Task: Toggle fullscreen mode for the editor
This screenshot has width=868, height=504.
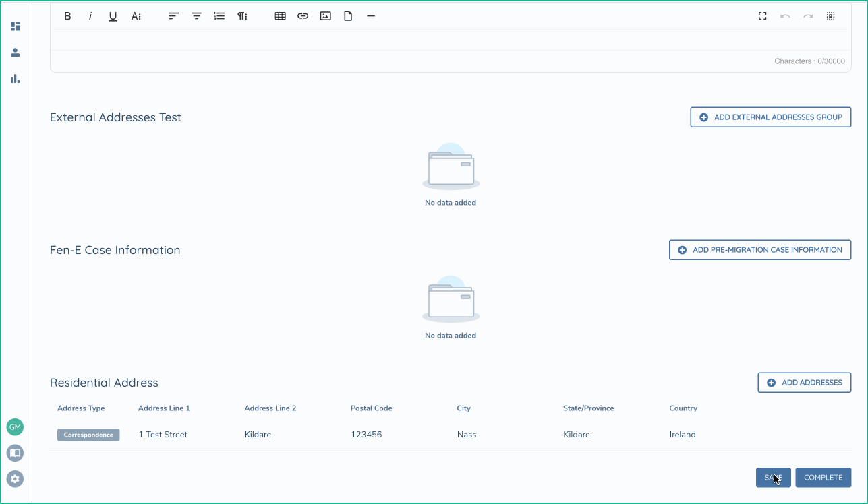Action: 763,16
